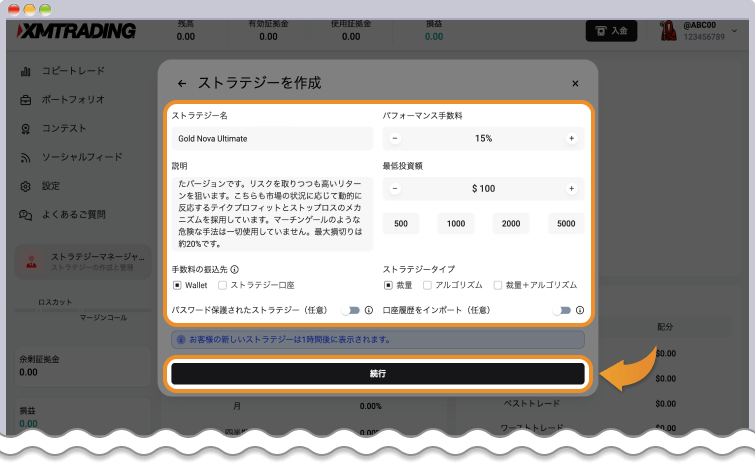Select the 1000 preset amount
This screenshot has width=755, height=466.
(x=456, y=223)
